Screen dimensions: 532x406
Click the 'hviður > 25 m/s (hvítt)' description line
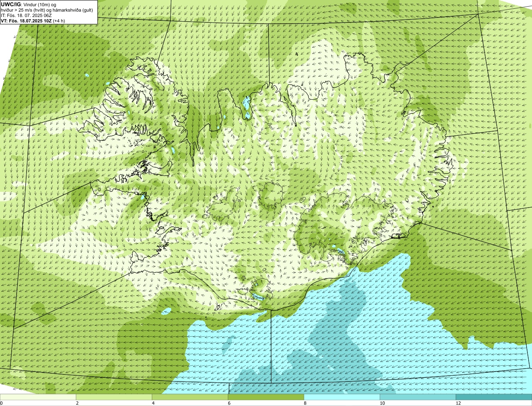coord(47,10)
